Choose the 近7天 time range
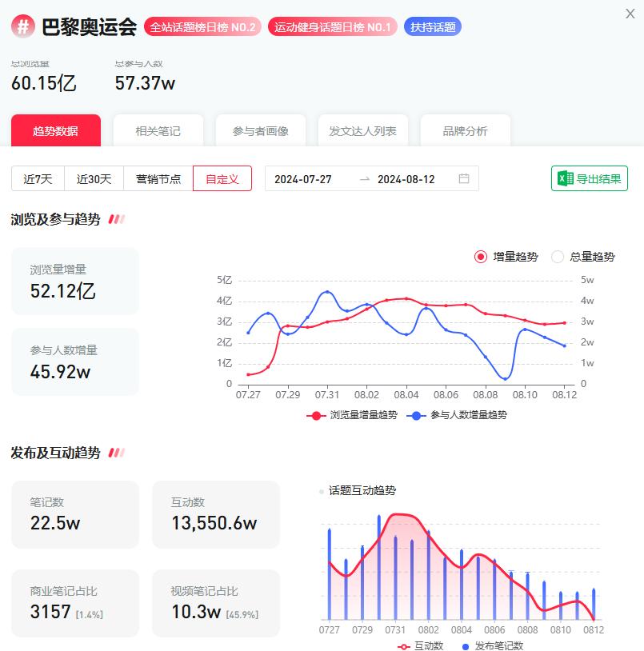 [x=38, y=178]
